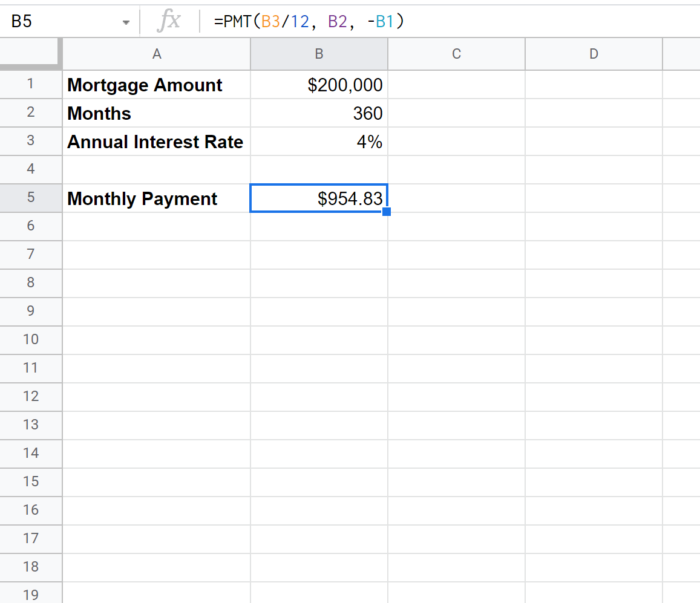
Task: Select the B3 reference in the formula
Action: point(270,21)
